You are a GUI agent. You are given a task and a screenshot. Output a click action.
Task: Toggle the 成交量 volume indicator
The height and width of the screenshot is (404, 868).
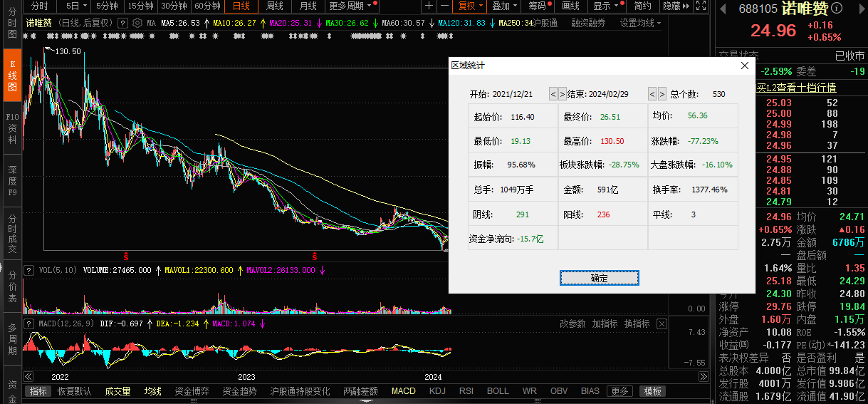(117, 391)
